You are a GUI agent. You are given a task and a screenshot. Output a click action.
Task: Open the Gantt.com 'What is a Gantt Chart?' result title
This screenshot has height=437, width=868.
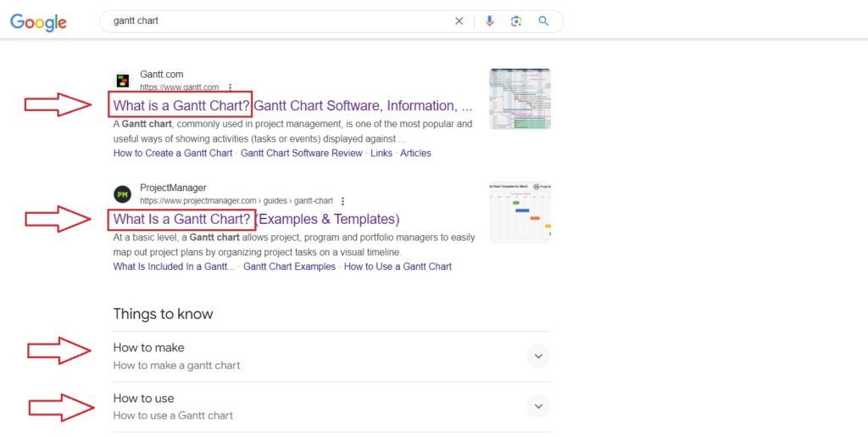[x=292, y=105]
